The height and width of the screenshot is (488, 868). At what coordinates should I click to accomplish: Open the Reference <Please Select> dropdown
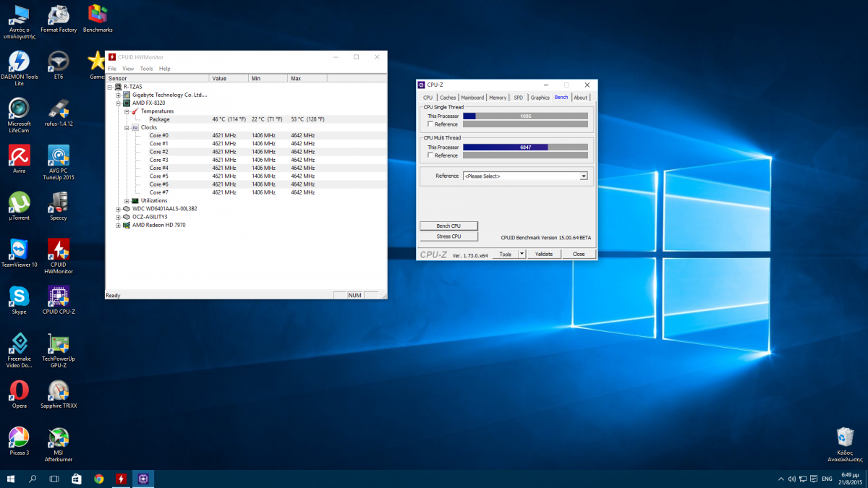[x=525, y=176]
